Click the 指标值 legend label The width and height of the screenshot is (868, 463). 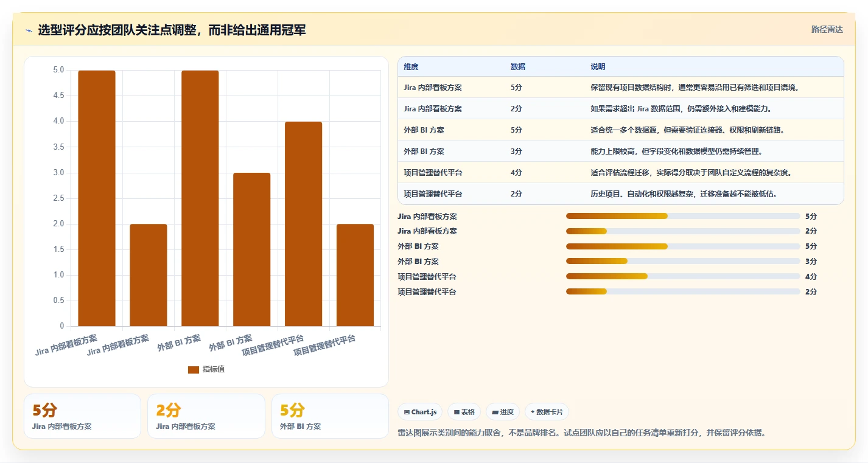(214, 369)
